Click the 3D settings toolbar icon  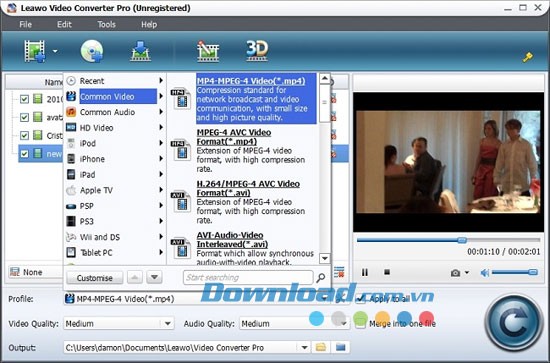[257, 51]
